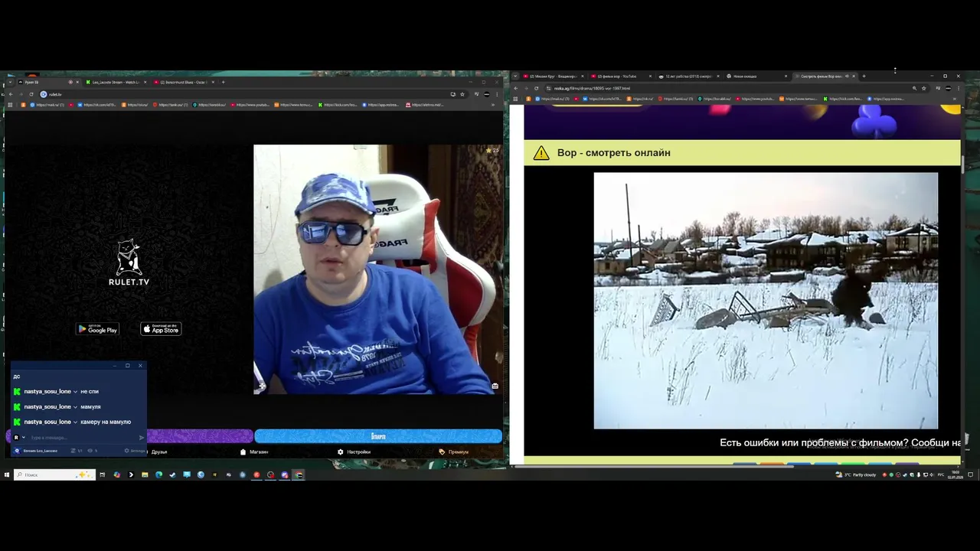Expand dropdown beside 'мамуля' message

75,407
